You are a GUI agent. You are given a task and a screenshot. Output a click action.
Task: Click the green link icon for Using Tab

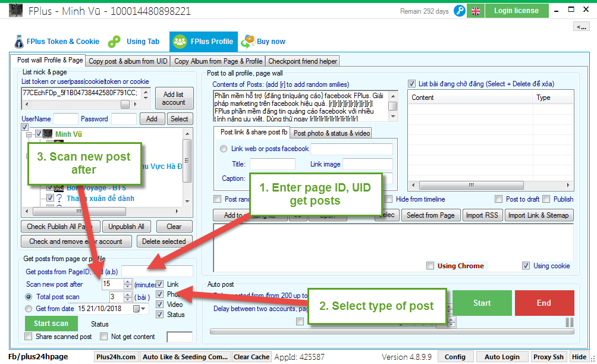tap(114, 42)
